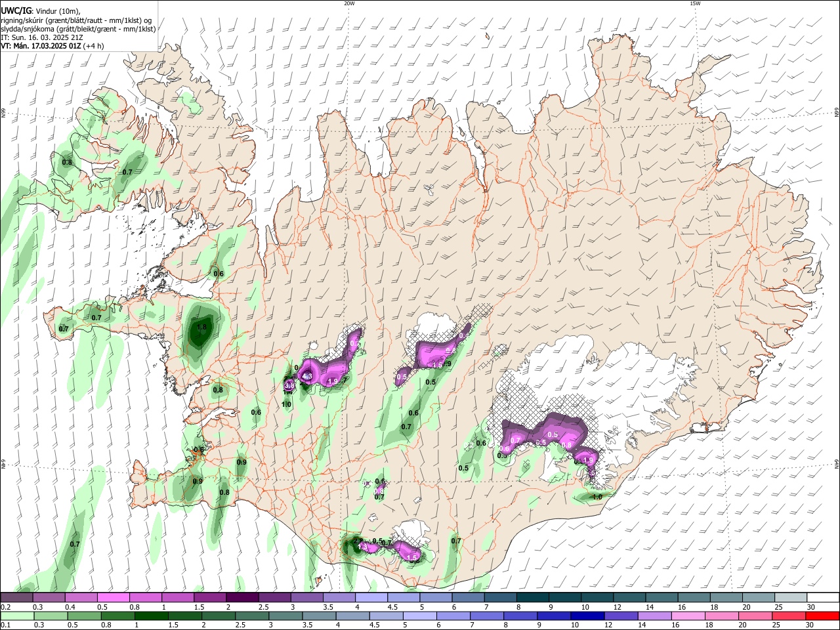Click the 'slydda/snjókoma' legend description line
Screen dimensions: 840x630
pos(78,29)
